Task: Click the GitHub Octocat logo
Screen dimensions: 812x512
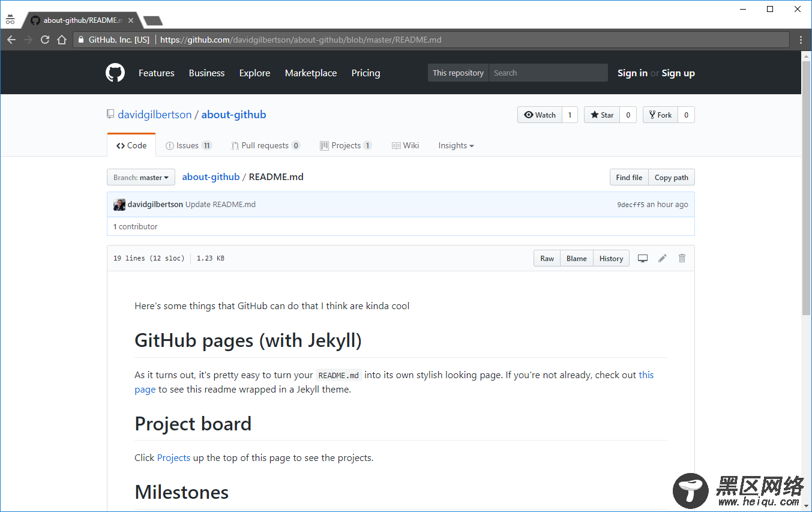Action: 115,73
